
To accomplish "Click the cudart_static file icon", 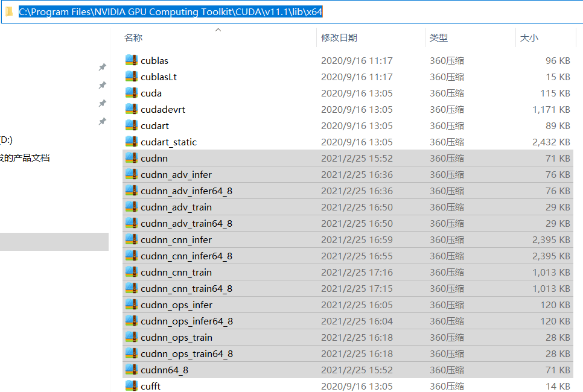I will [132, 142].
